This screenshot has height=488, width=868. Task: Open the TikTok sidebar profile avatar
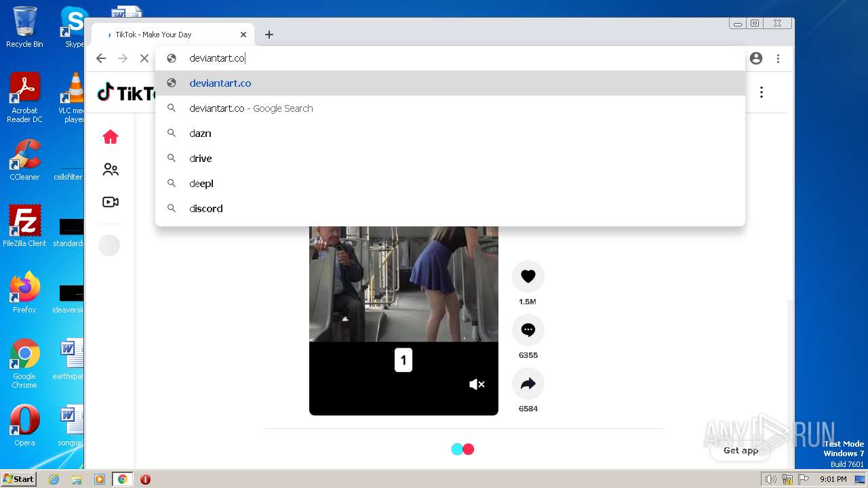(x=109, y=245)
